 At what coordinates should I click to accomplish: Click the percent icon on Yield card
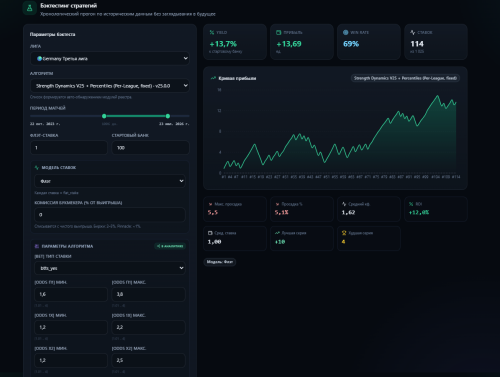coord(212,32)
